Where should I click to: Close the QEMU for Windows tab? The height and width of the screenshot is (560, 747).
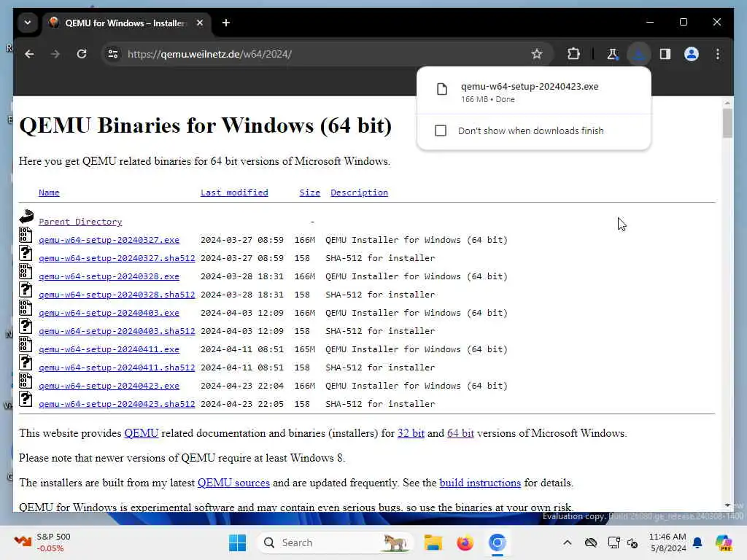point(200,23)
